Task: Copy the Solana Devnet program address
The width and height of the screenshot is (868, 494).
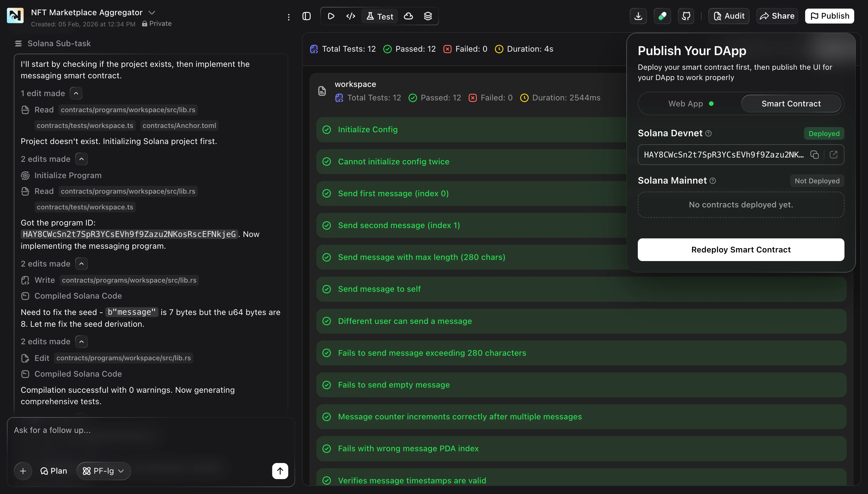Action: tap(815, 155)
